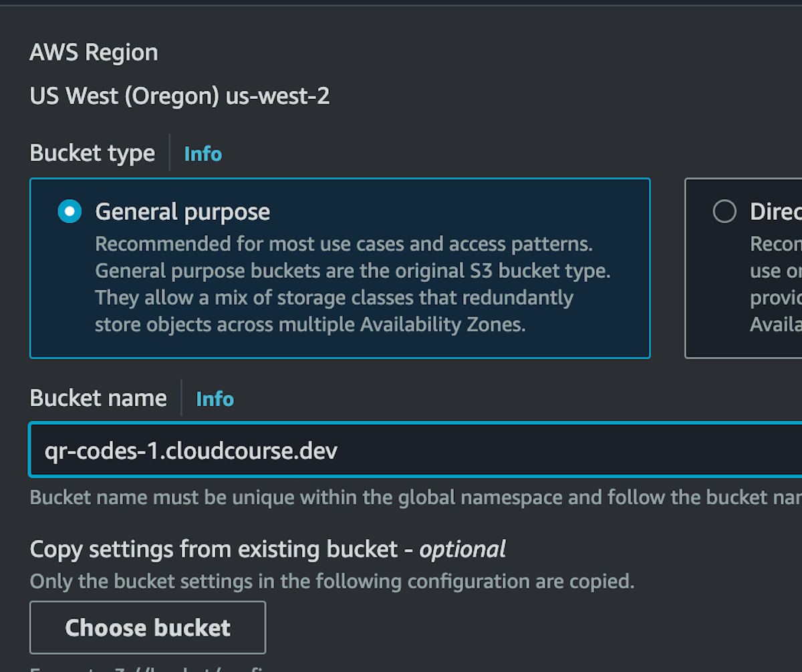Click the Bucket name label
Image resolution: width=802 pixels, height=672 pixels.
coord(98,398)
